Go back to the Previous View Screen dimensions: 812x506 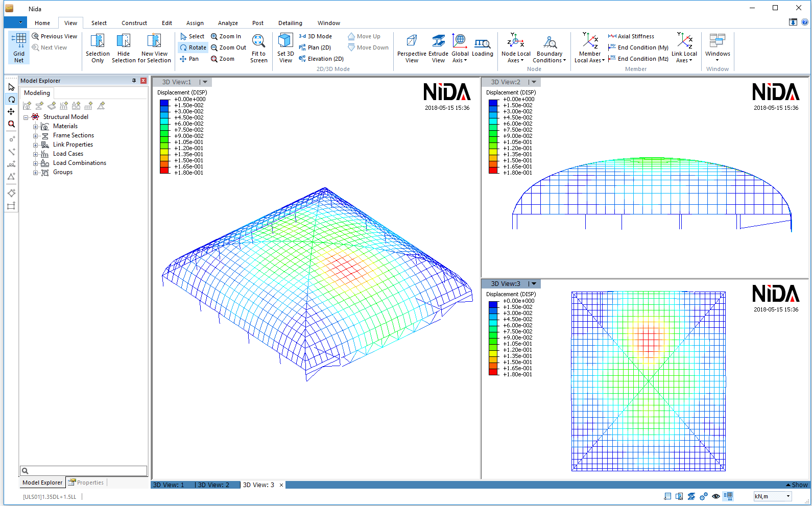click(x=55, y=36)
